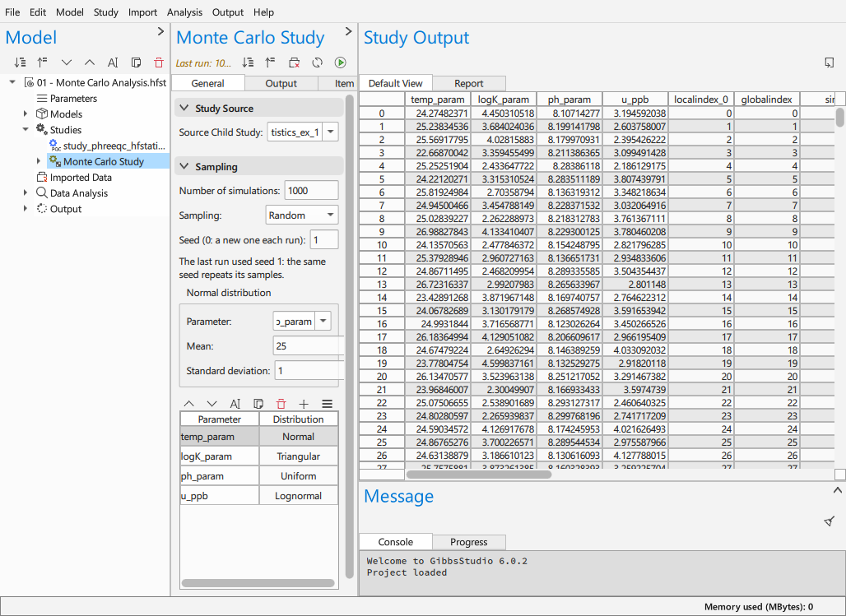Open the Parameter dropdown
The width and height of the screenshot is (846, 616).
[323, 322]
